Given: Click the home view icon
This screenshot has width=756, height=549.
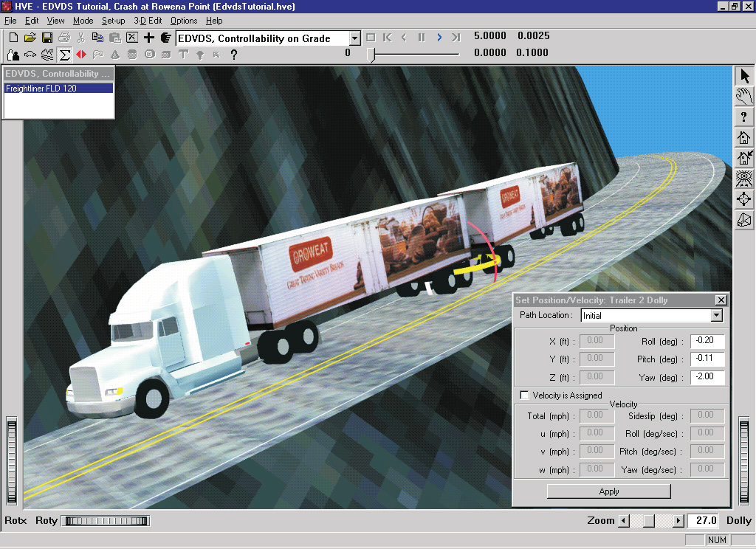Looking at the screenshot, I should [x=744, y=137].
